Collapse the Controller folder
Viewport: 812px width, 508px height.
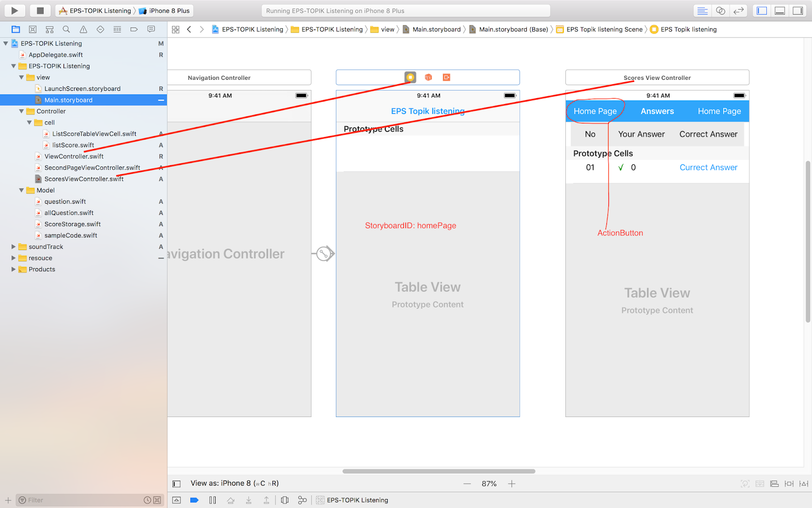(21, 111)
